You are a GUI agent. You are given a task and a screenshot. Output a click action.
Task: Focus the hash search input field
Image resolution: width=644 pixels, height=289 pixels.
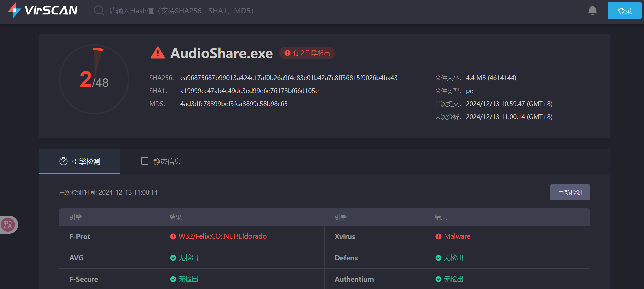tap(181, 11)
